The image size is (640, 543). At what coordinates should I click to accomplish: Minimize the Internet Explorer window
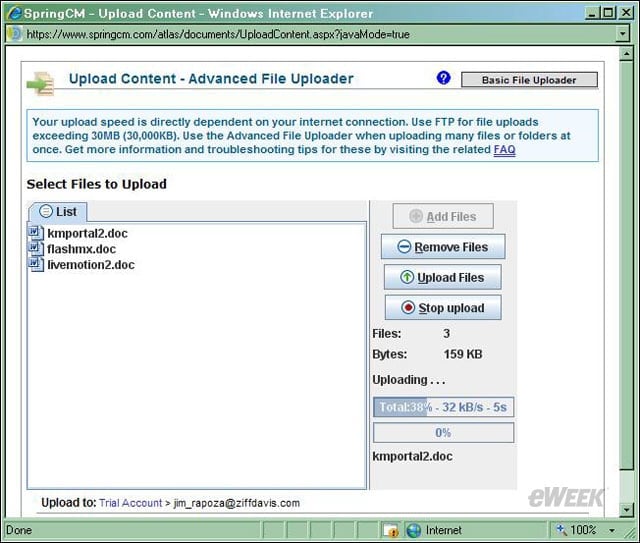point(593,13)
